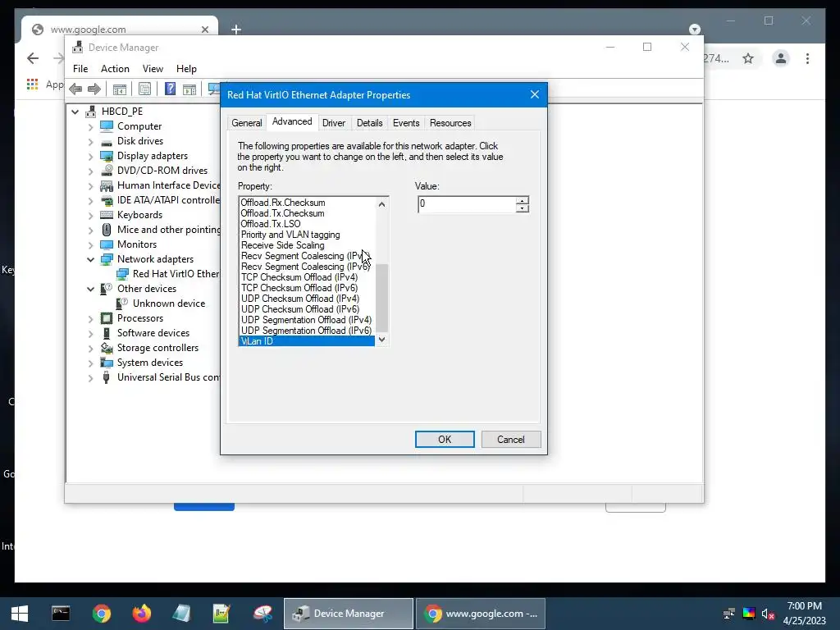Click the Chrome Apps grid icon in bookmarks bar

[x=32, y=84]
